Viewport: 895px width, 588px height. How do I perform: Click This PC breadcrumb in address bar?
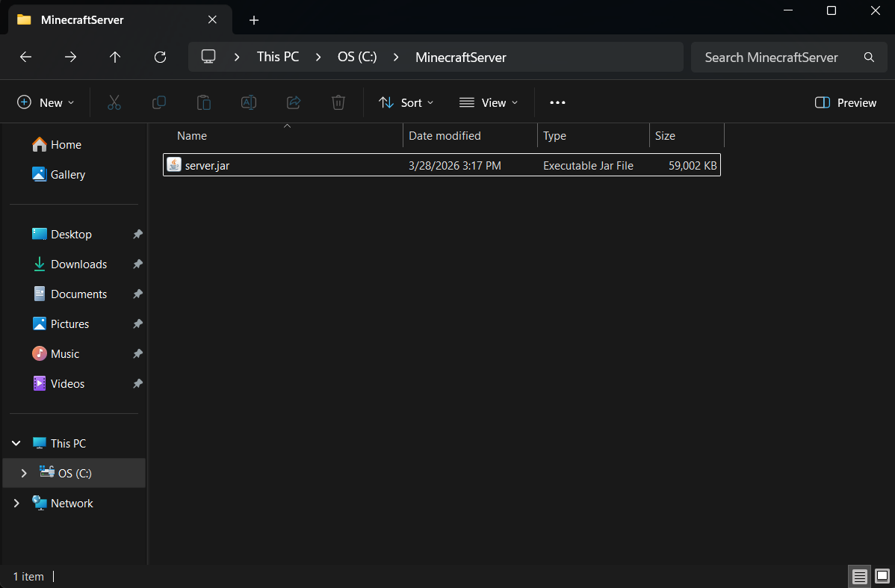click(278, 57)
